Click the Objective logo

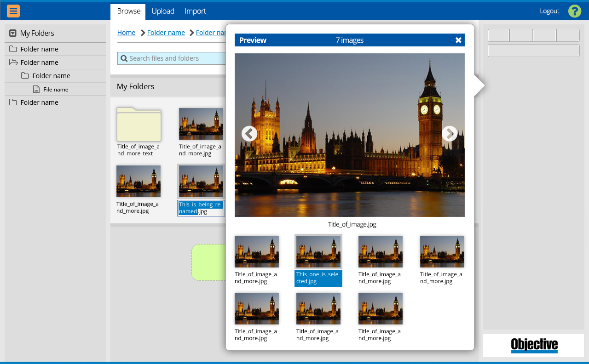(534, 346)
